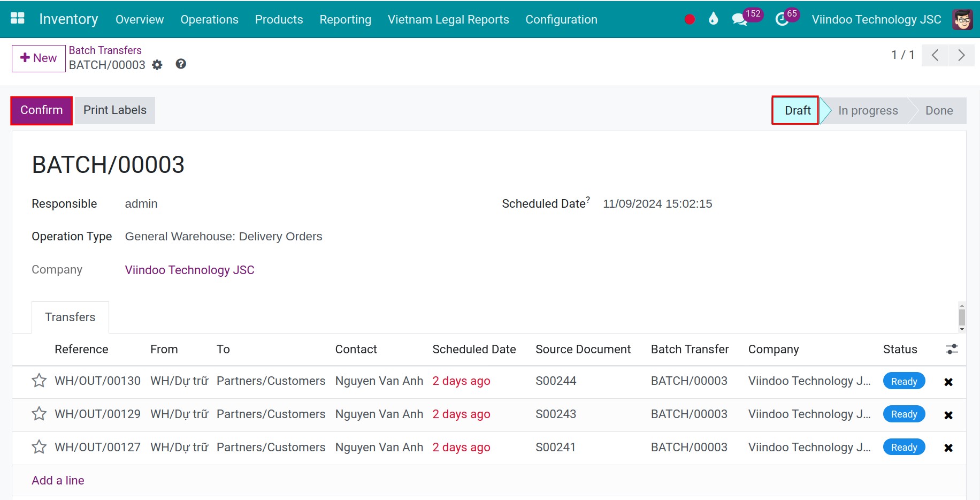Open activities clock icon showing 65

[x=787, y=17]
